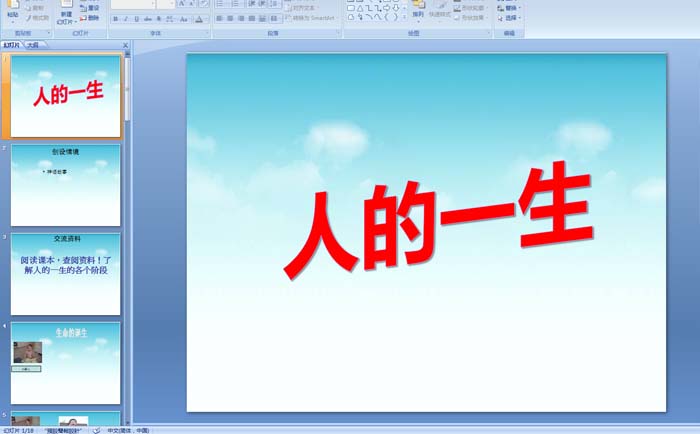Clear all formatting with the eraser icon

click(203, 4)
